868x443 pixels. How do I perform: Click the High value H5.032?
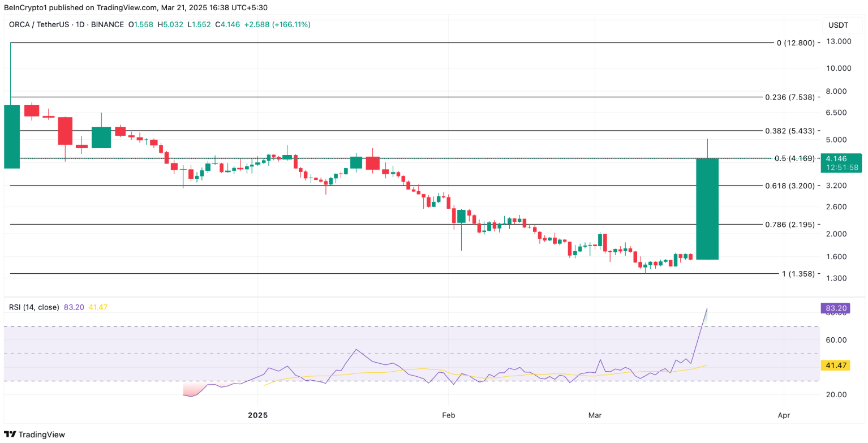pyautogui.click(x=170, y=25)
